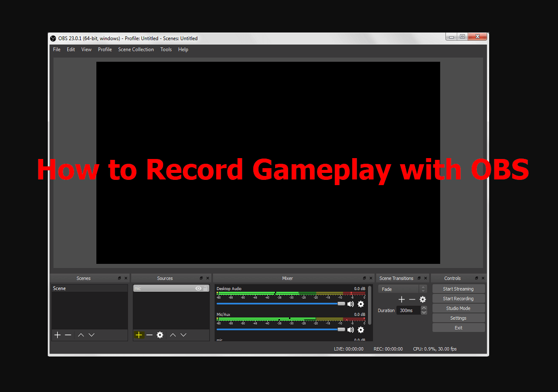Viewport: 558px width, 392px height.
Task: Open transition properties gear icon
Action: coord(422,299)
